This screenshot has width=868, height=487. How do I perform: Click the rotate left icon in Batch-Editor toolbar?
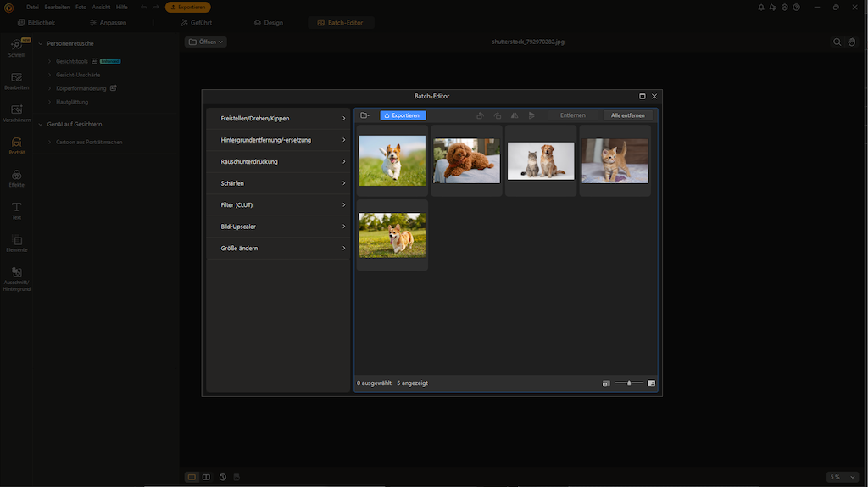click(x=481, y=115)
